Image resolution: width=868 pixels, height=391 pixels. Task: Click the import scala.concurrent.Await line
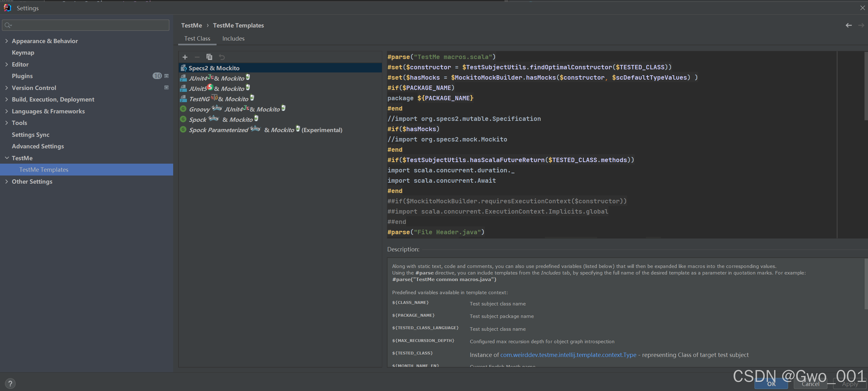441,181
